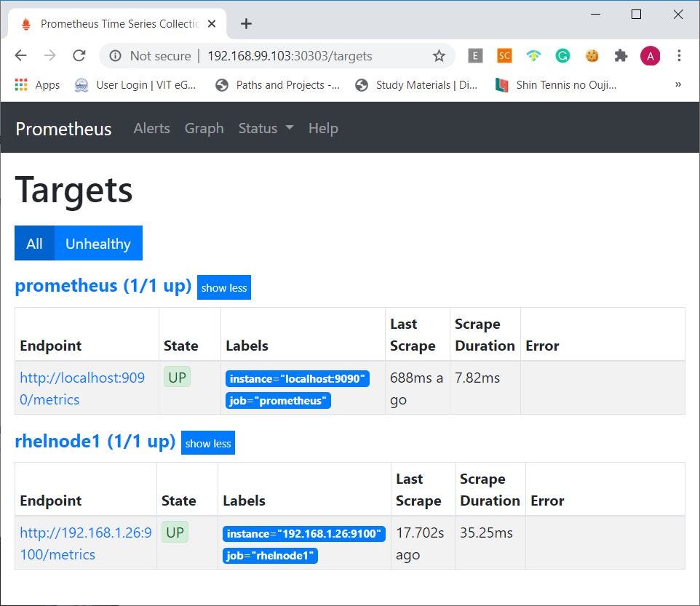Bookmark this page with the star icon

coord(439,56)
